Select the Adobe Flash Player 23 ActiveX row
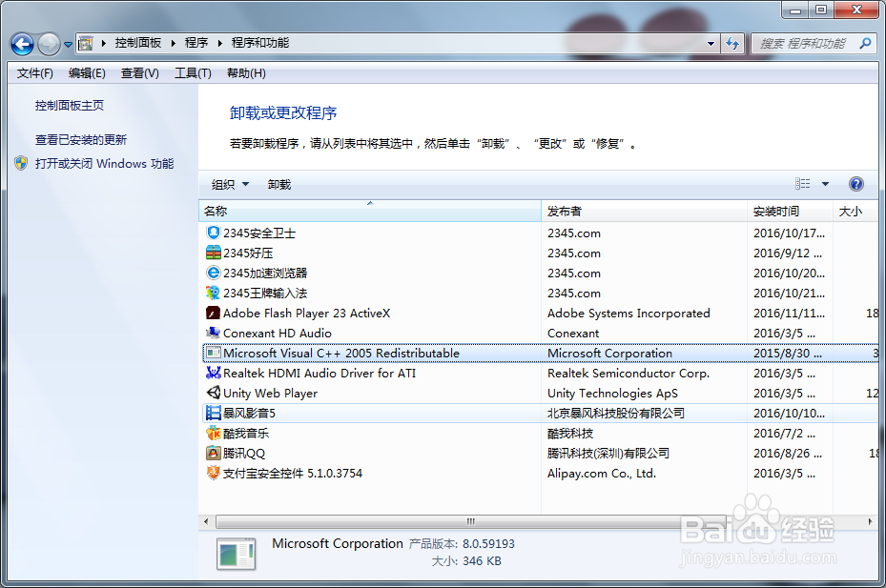 pyautogui.click(x=540, y=313)
